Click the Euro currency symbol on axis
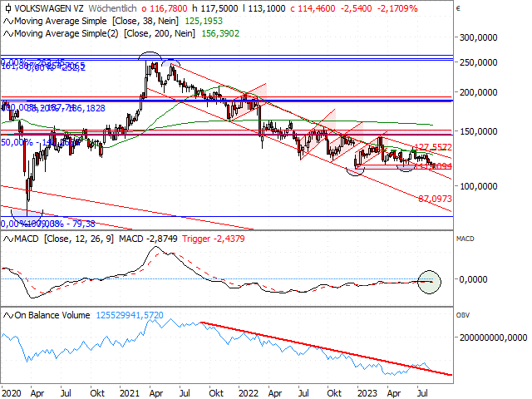Image resolution: width=532 pixels, height=399 pixels. [458, 8]
